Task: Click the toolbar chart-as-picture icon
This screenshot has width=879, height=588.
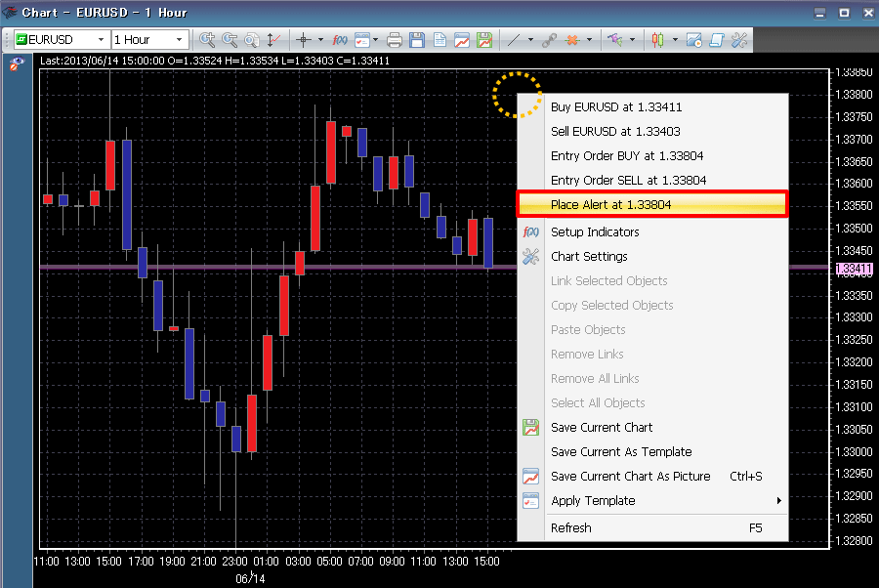Action: 462,40
